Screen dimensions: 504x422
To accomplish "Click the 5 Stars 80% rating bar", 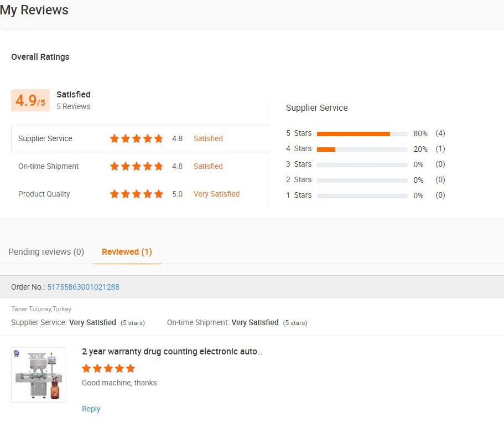I will tap(362, 133).
